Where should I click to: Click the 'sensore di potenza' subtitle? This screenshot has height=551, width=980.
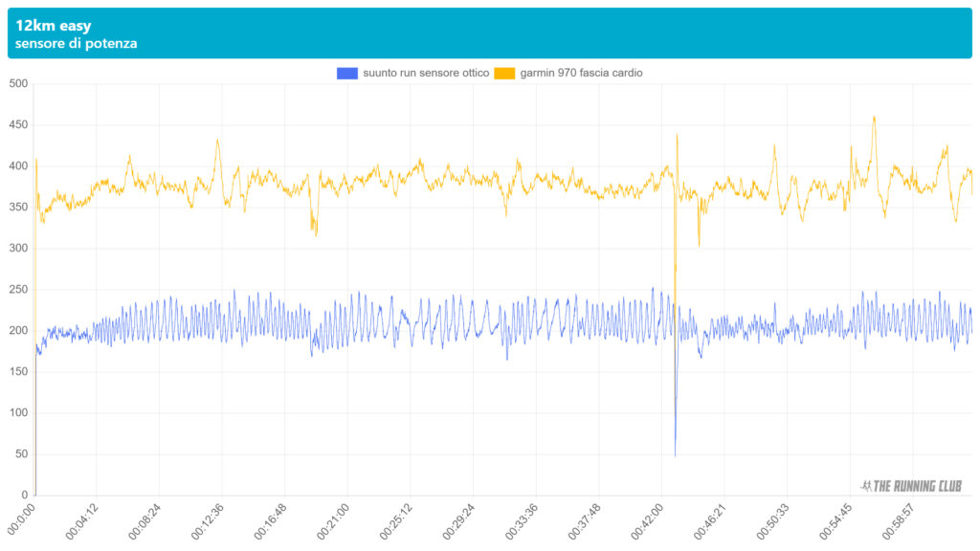[x=76, y=44]
